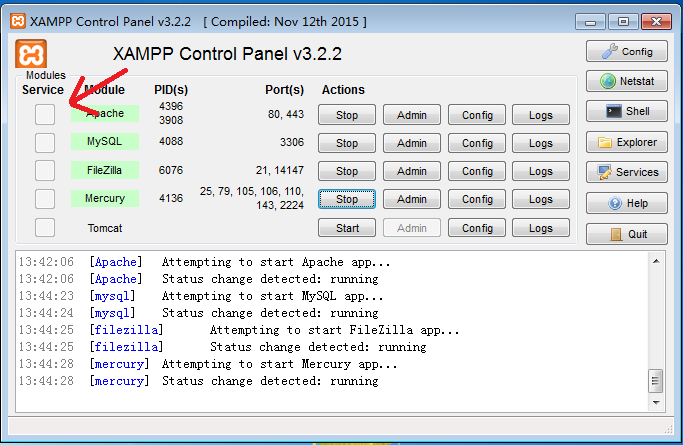This screenshot has width=683, height=445.
Task: Toggle the MySQL service checkbox
Action: (45, 143)
